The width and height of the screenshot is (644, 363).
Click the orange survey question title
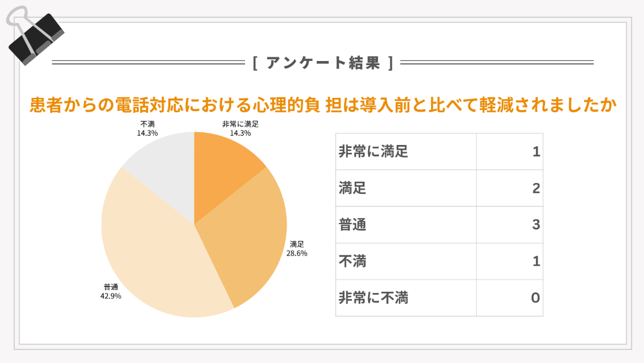[x=322, y=106]
